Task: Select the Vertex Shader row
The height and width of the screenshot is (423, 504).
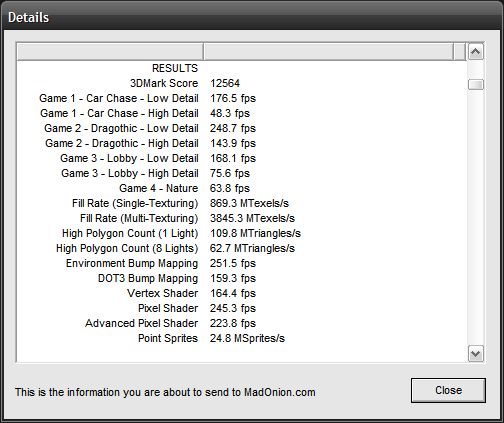Action: click(x=242, y=293)
